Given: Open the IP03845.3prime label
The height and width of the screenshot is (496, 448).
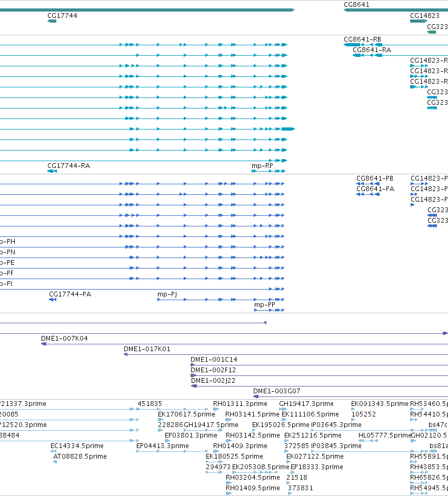Looking at the screenshot, I should (336, 445).
